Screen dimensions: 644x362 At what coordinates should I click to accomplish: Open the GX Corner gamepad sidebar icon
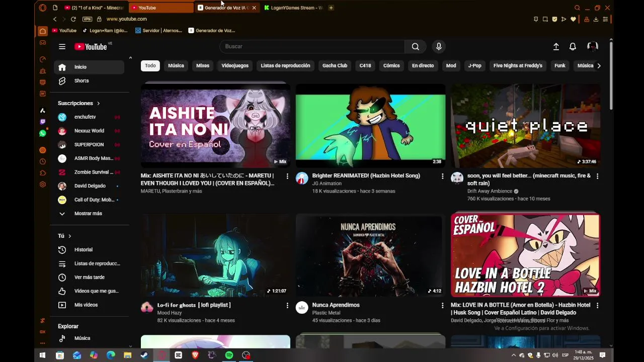click(x=43, y=43)
